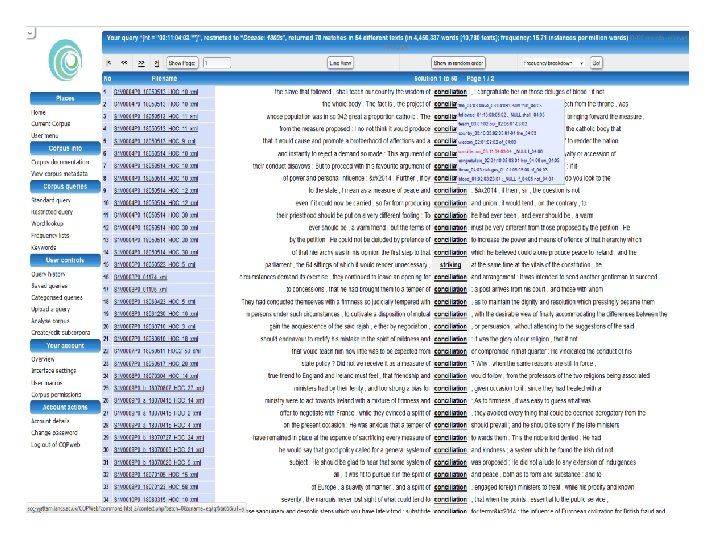Open the Frequency breakdown dropdown
Screen dimensions: 720x540
coord(553,63)
